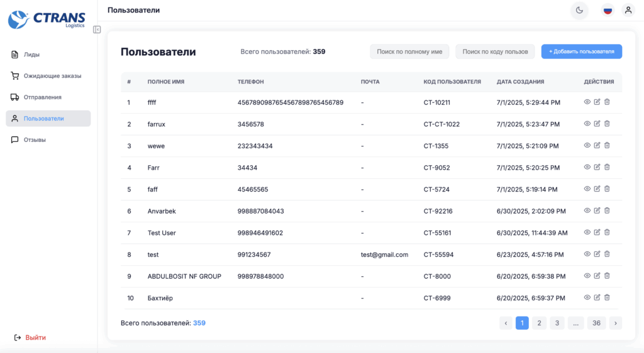View details of user ffff
Image resolution: width=644 pixels, height=353 pixels.
tap(587, 102)
